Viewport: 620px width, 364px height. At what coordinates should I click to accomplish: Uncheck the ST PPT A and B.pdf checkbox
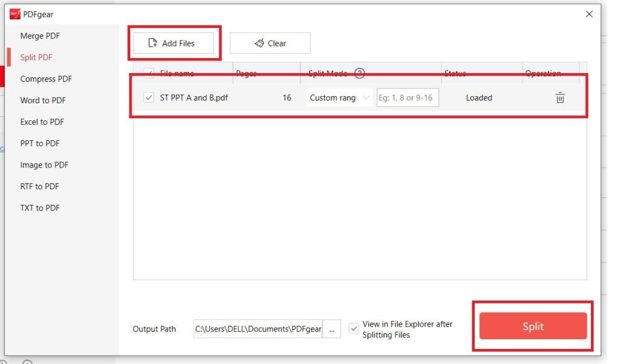click(149, 98)
